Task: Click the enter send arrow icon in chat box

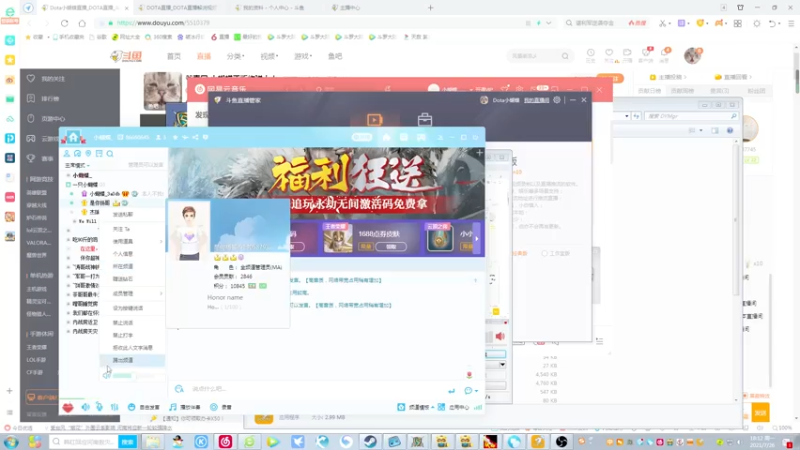Action: point(452,391)
